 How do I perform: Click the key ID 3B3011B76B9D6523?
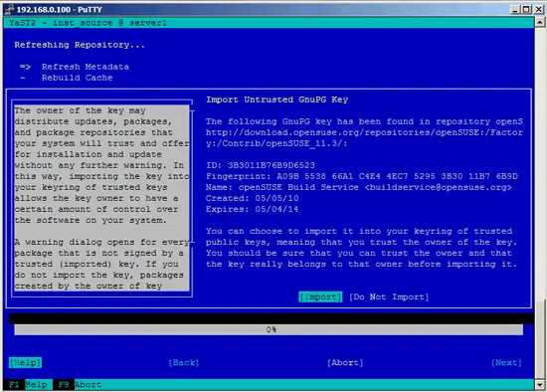[x=272, y=165]
